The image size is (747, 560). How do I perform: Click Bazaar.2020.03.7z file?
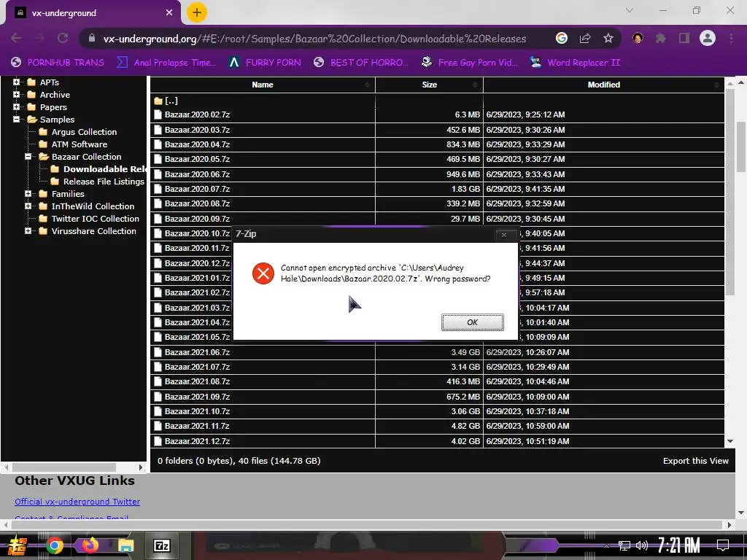(197, 130)
